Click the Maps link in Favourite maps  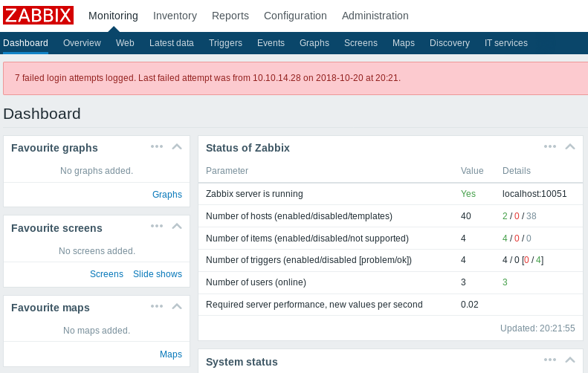(170, 354)
